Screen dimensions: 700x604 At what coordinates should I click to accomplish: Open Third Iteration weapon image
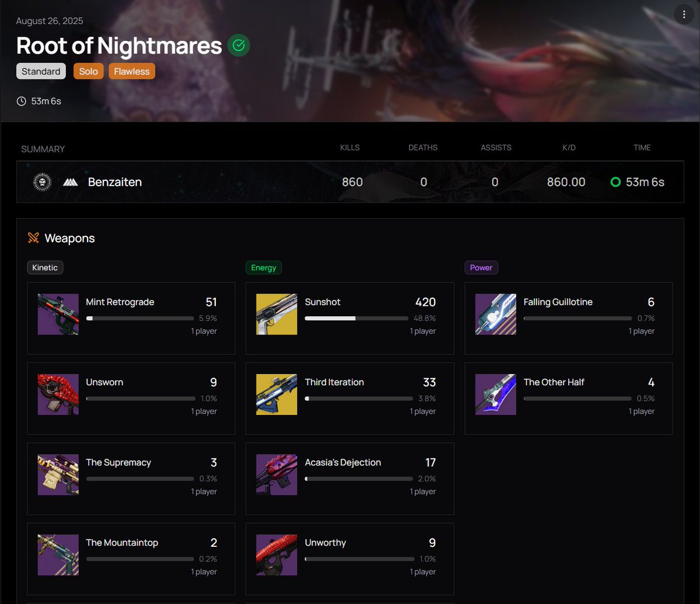click(x=276, y=394)
